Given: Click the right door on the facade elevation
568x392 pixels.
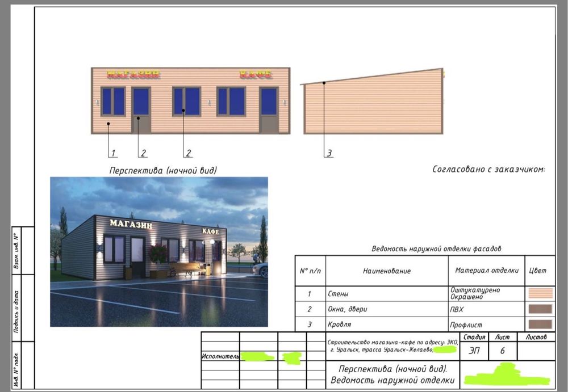Looking at the screenshot, I should pos(269,111).
